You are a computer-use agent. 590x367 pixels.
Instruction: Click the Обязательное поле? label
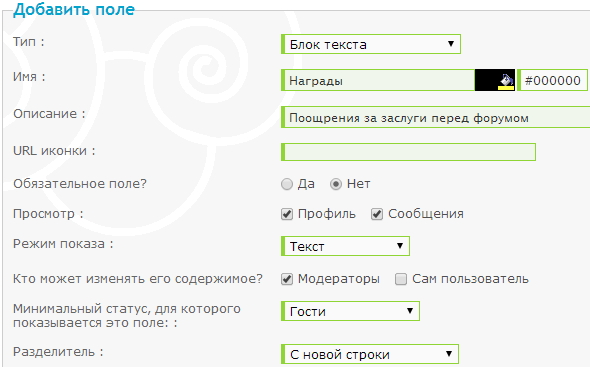[x=80, y=184]
